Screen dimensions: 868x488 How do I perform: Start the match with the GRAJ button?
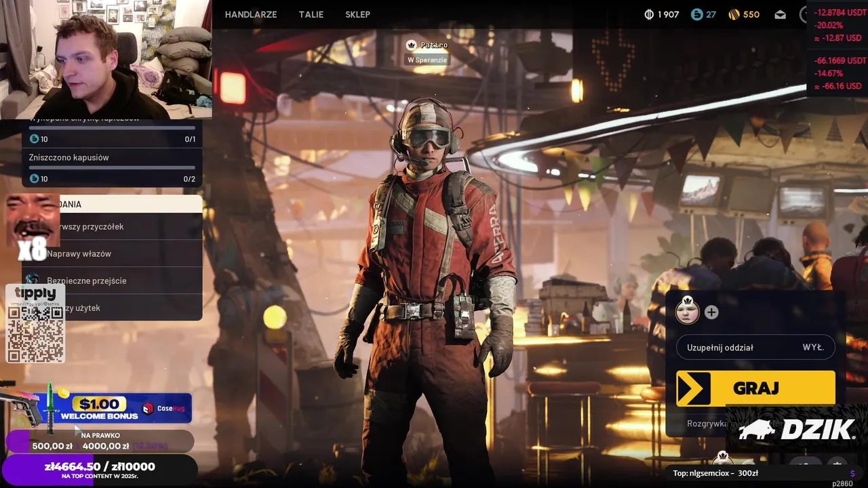tap(755, 388)
